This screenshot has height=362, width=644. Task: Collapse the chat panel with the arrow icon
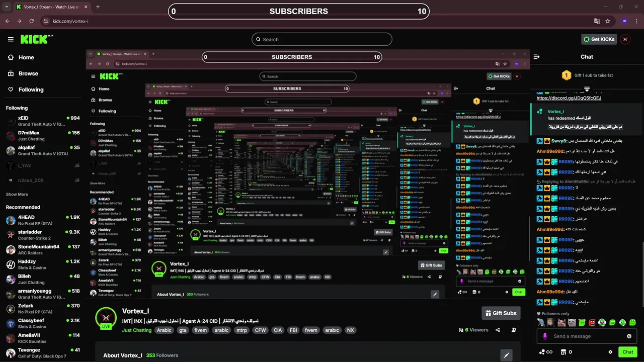(537, 57)
